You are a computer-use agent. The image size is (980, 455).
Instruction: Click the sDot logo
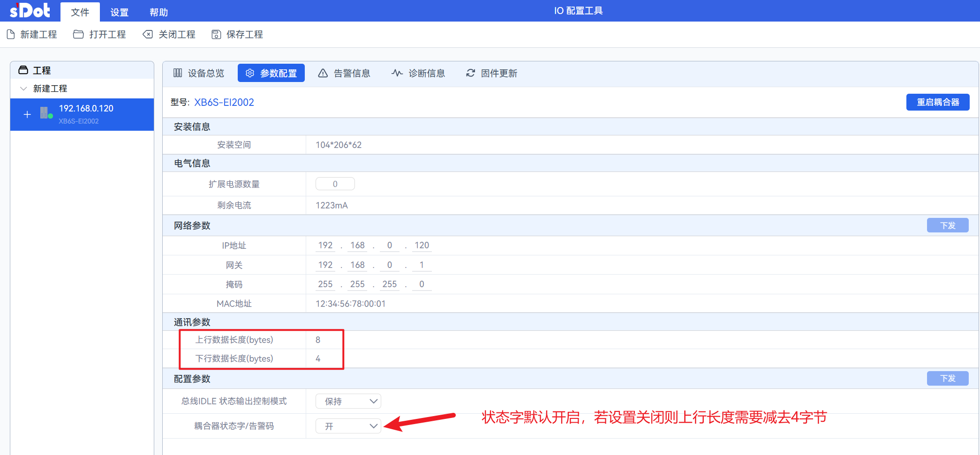[30, 10]
